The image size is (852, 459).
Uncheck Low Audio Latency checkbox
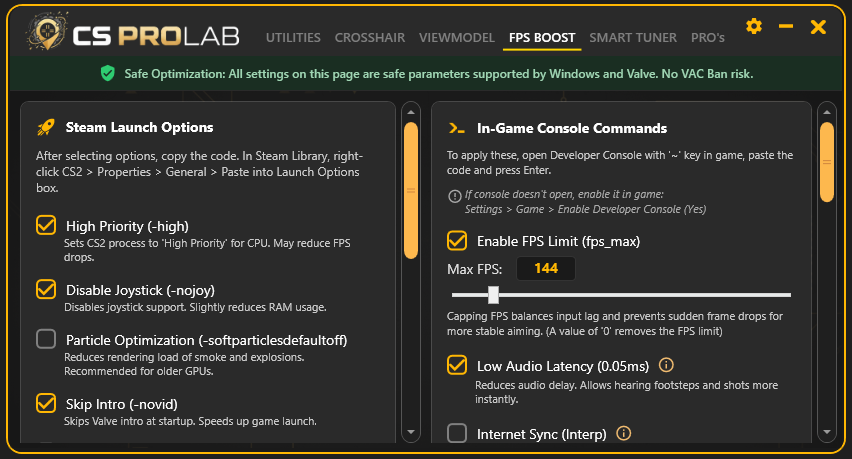tap(457, 365)
